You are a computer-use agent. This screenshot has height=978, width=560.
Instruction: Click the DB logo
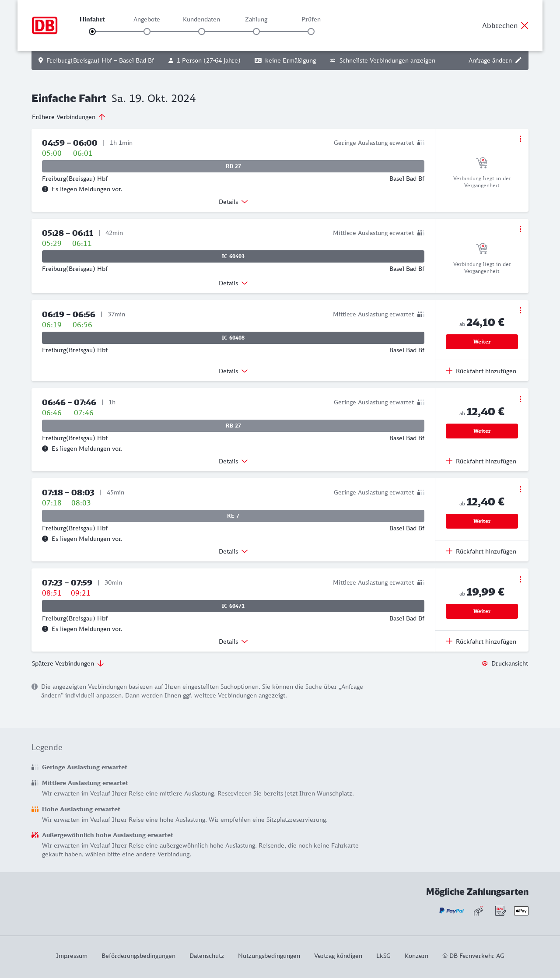tap(45, 25)
